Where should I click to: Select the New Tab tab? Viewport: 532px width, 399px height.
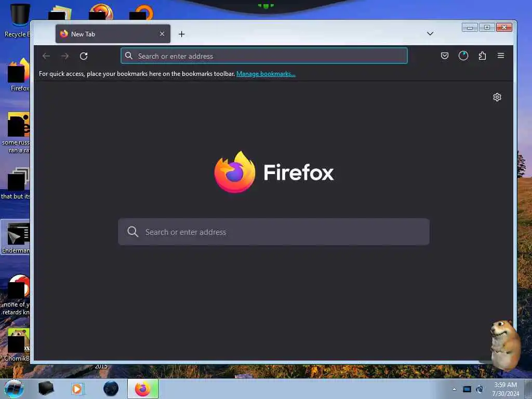[113, 34]
